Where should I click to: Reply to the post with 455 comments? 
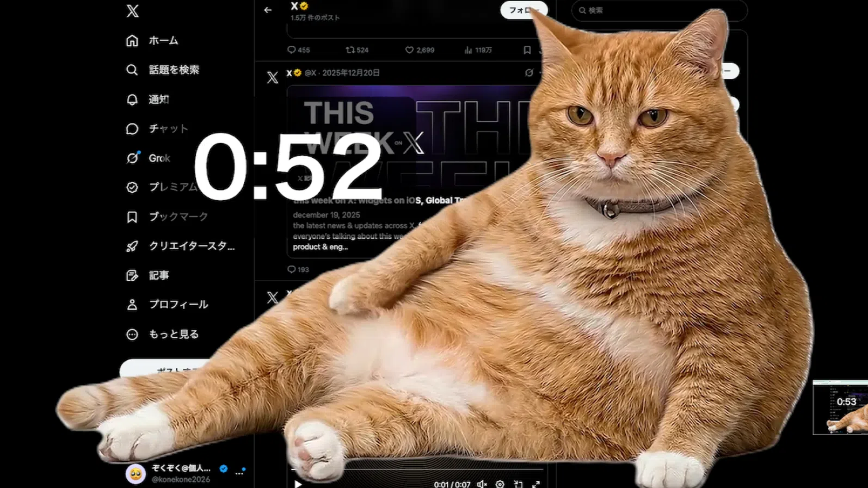click(x=292, y=50)
